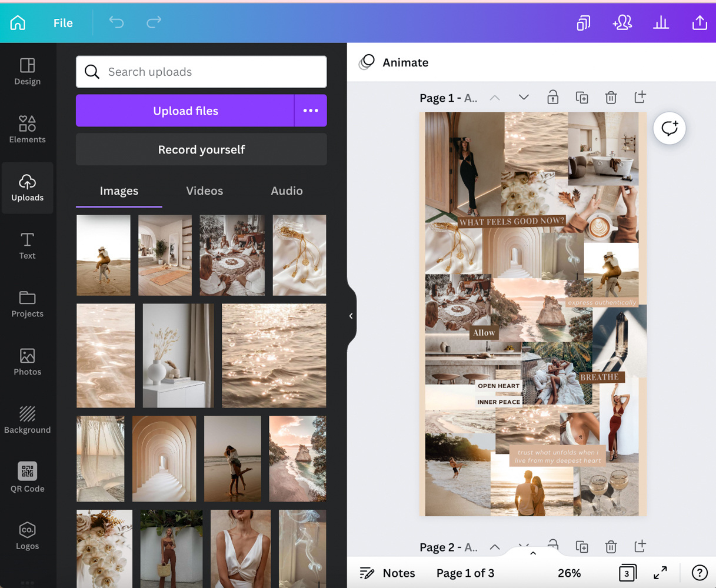Click the Page 1 title text
Viewport: 716px width, 588px height.
pos(448,98)
